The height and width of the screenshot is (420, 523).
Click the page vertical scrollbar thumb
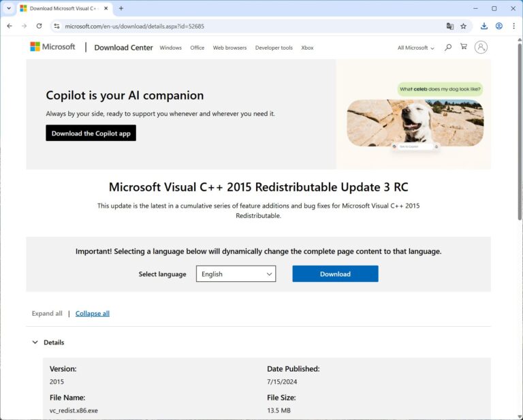pyautogui.click(x=520, y=131)
